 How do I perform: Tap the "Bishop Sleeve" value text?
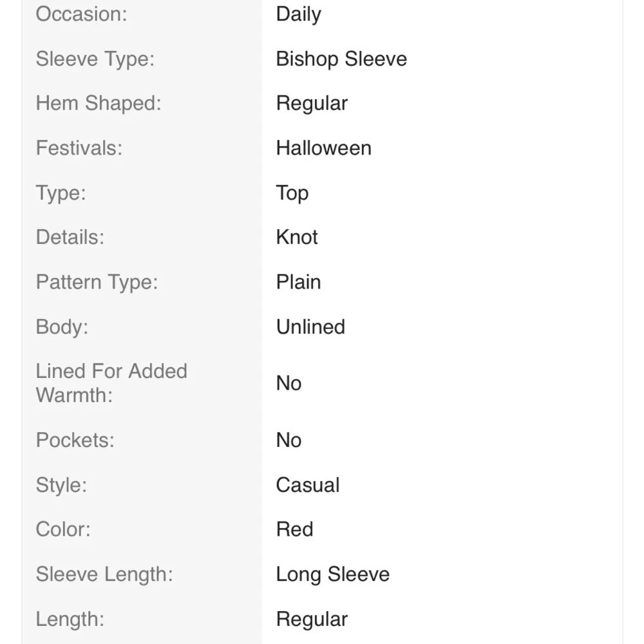coord(341,59)
